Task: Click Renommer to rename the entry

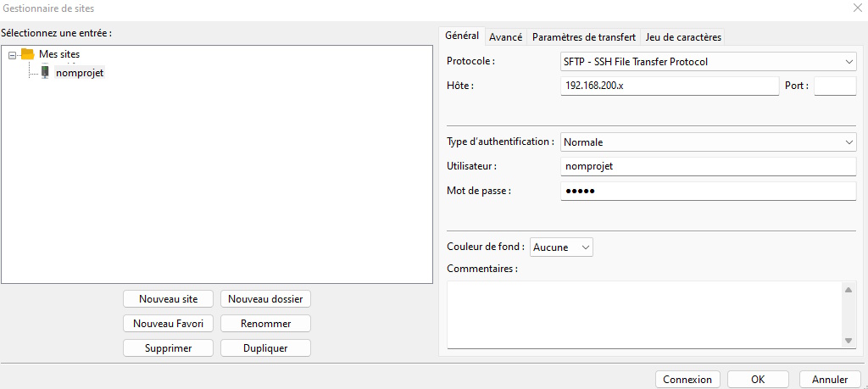Action: pyautogui.click(x=265, y=324)
